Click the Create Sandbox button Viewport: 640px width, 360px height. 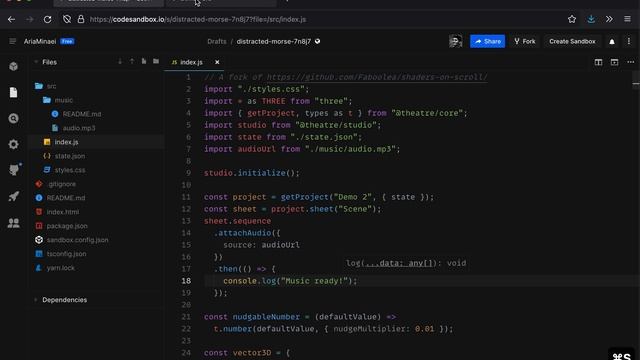572,41
